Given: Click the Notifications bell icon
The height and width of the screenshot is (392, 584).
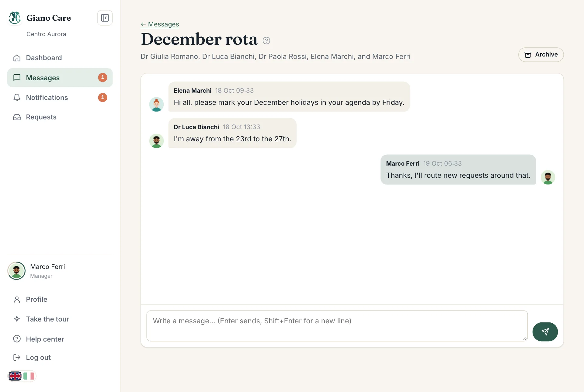Looking at the screenshot, I should (x=17, y=98).
